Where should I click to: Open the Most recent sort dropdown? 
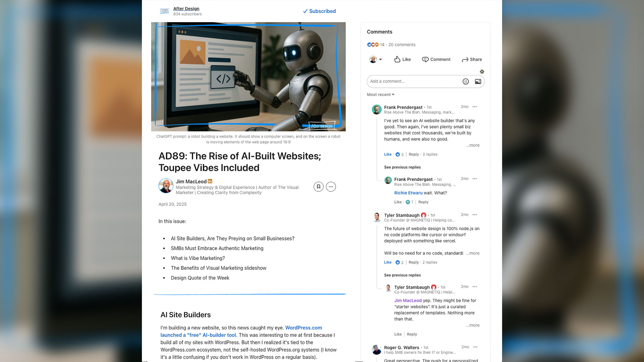coord(381,95)
